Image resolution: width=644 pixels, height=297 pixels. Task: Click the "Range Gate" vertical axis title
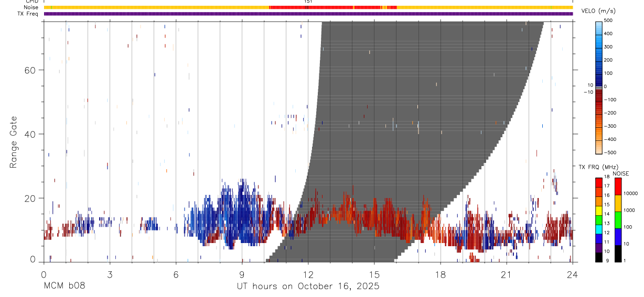tap(14, 142)
